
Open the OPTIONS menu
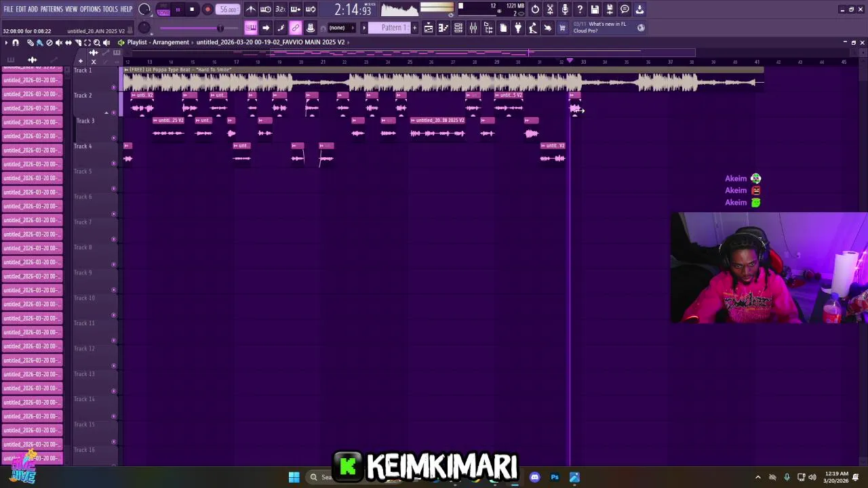(x=90, y=9)
